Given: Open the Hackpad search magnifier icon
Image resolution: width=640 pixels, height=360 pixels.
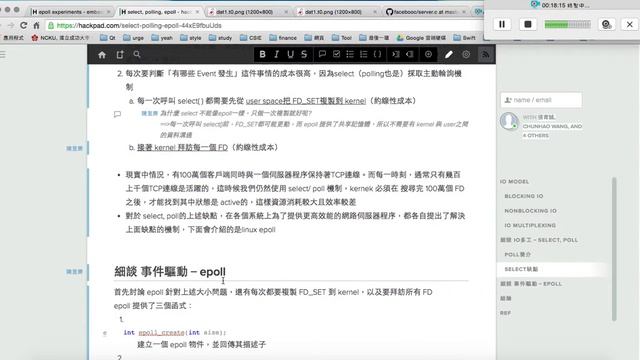Looking at the screenshot, I should tap(137, 54).
